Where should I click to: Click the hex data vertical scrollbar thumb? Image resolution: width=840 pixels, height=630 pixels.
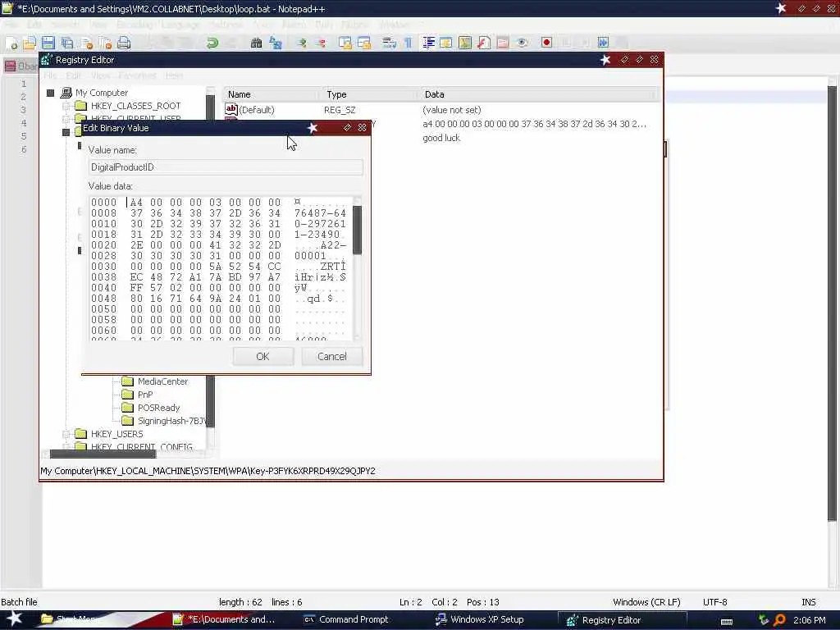point(358,230)
